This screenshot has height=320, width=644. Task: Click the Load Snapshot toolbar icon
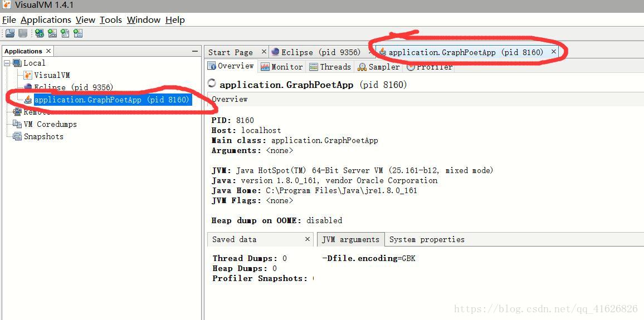tap(10, 33)
